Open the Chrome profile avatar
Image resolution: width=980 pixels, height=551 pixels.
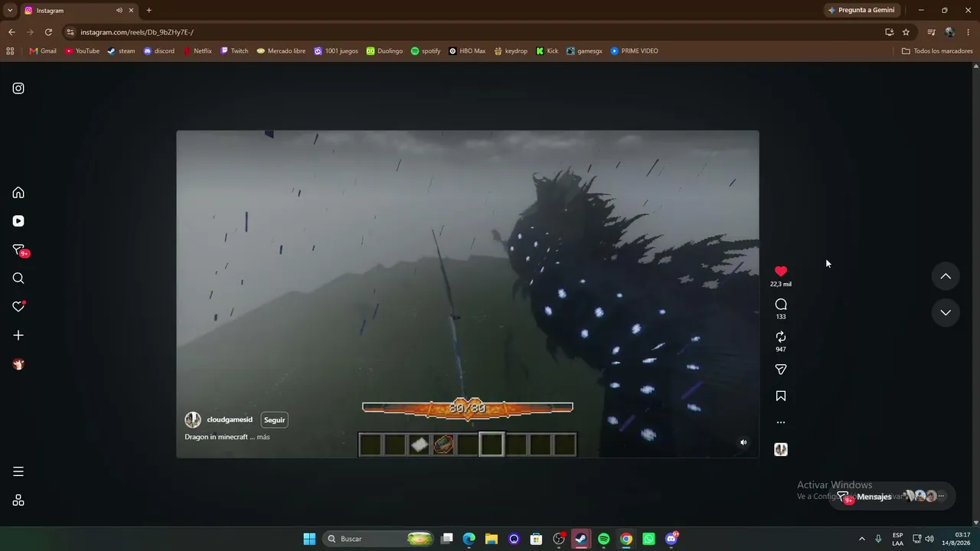(949, 32)
